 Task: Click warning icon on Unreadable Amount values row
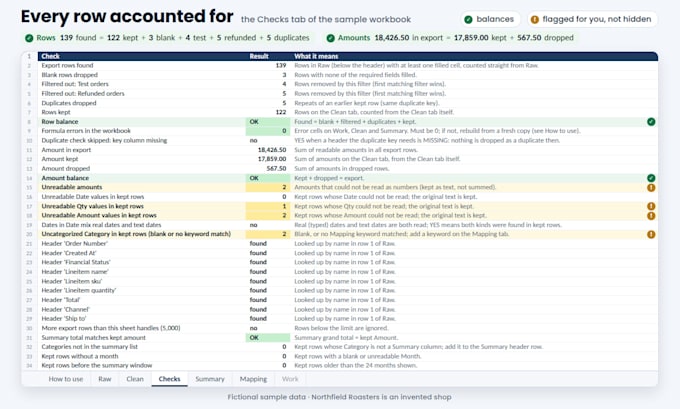coord(651,216)
